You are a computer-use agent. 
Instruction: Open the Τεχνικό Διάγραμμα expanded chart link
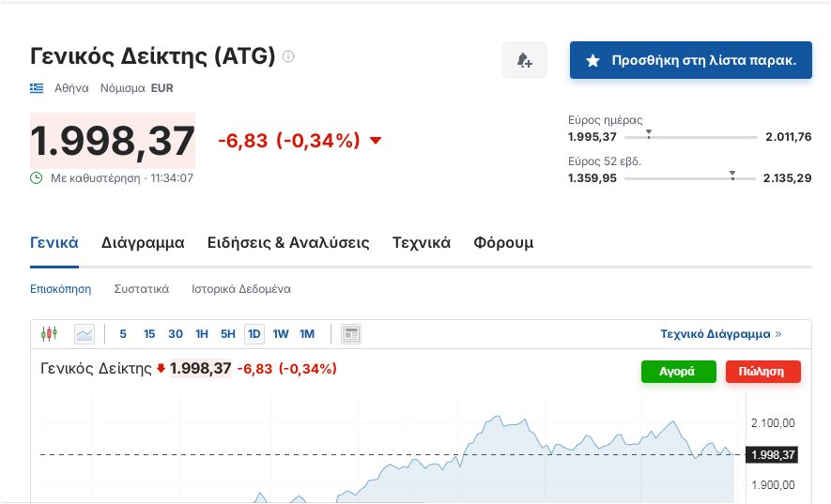(720, 333)
